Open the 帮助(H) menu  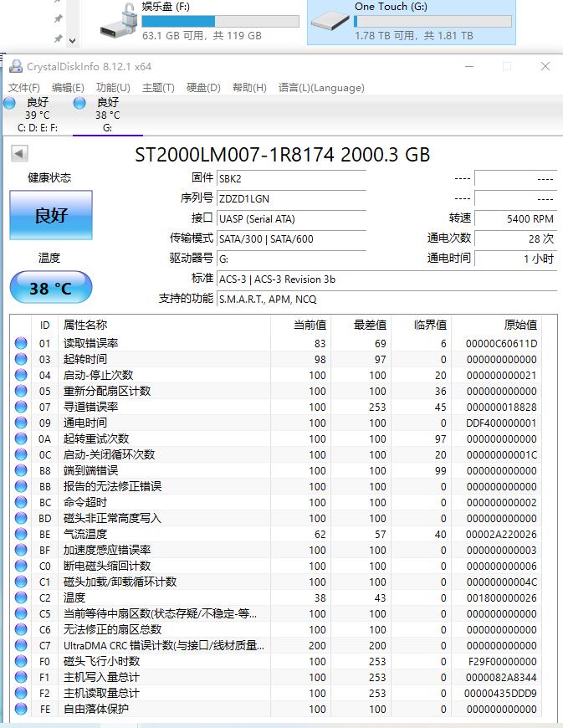tap(249, 87)
